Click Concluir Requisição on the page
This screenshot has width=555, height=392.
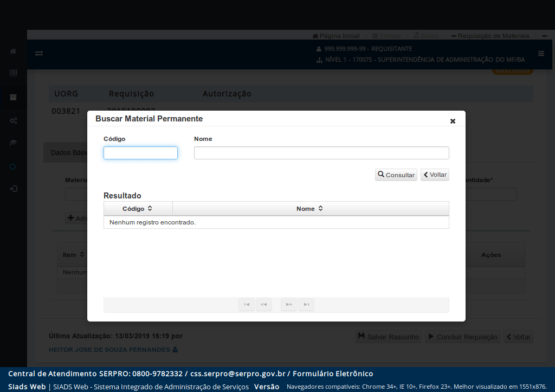pos(463,337)
